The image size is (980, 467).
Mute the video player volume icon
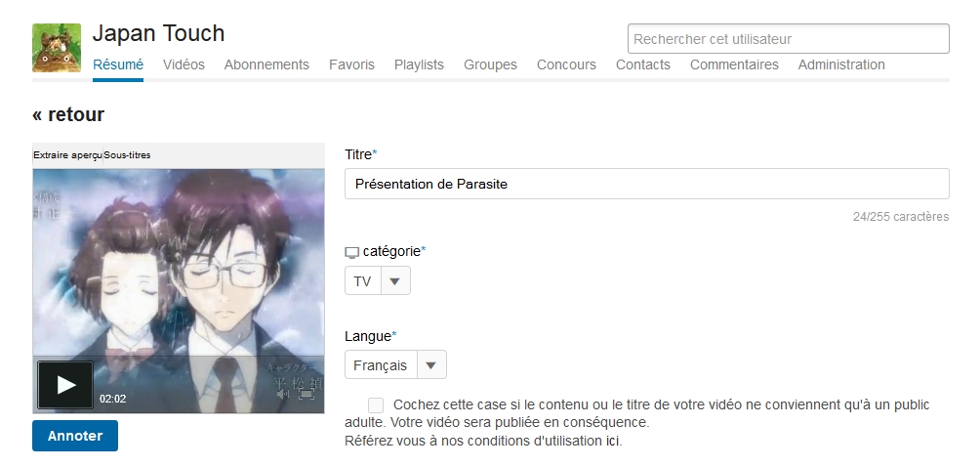pos(282,394)
